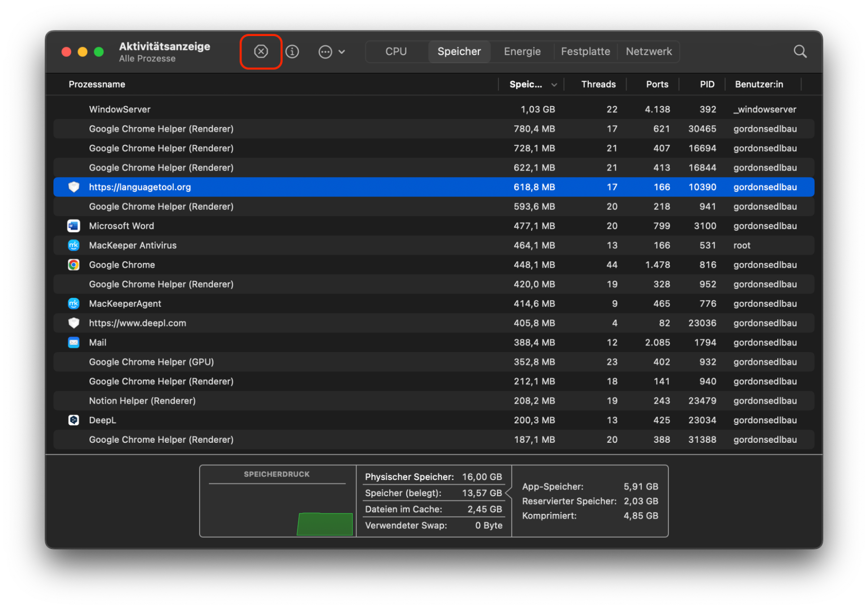Open the Netzwerk tab

(648, 51)
